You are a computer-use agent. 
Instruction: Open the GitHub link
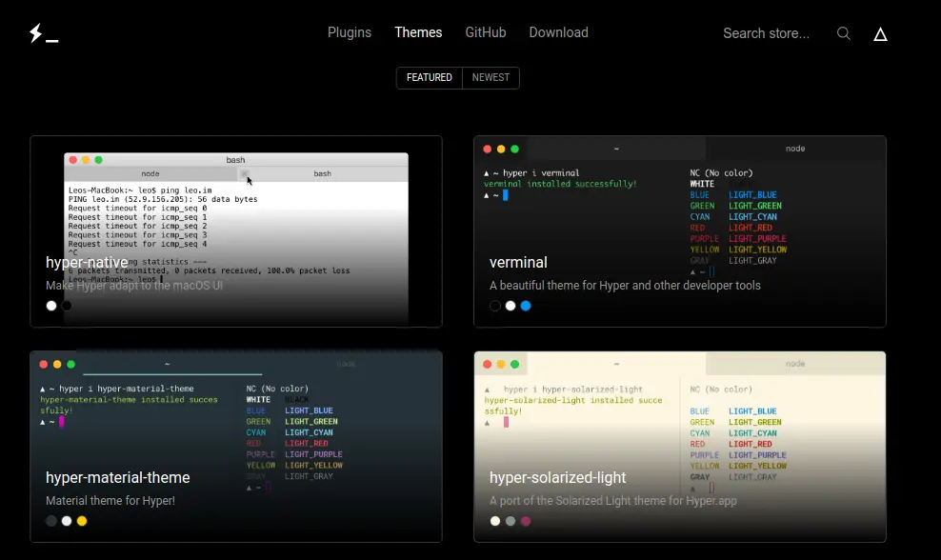pyautogui.click(x=486, y=32)
